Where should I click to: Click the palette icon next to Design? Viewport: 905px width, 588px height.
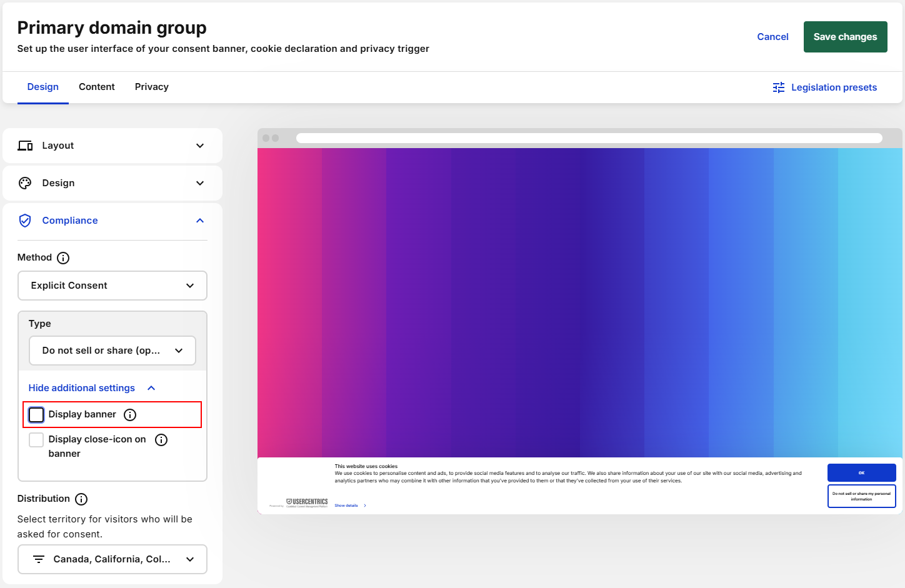tap(25, 182)
